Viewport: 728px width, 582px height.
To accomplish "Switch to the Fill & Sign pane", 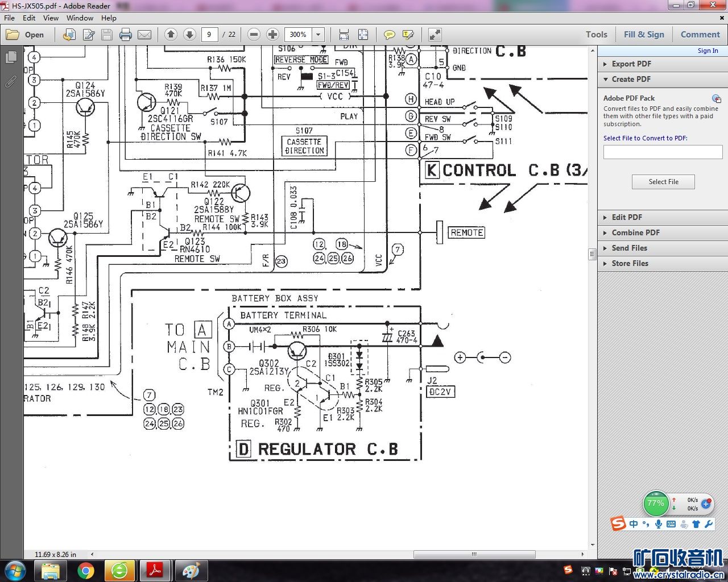I will [644, 35].
